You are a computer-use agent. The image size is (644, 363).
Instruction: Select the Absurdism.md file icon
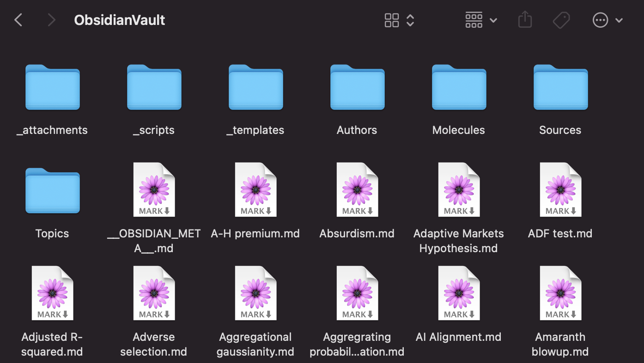pos(357,190)
